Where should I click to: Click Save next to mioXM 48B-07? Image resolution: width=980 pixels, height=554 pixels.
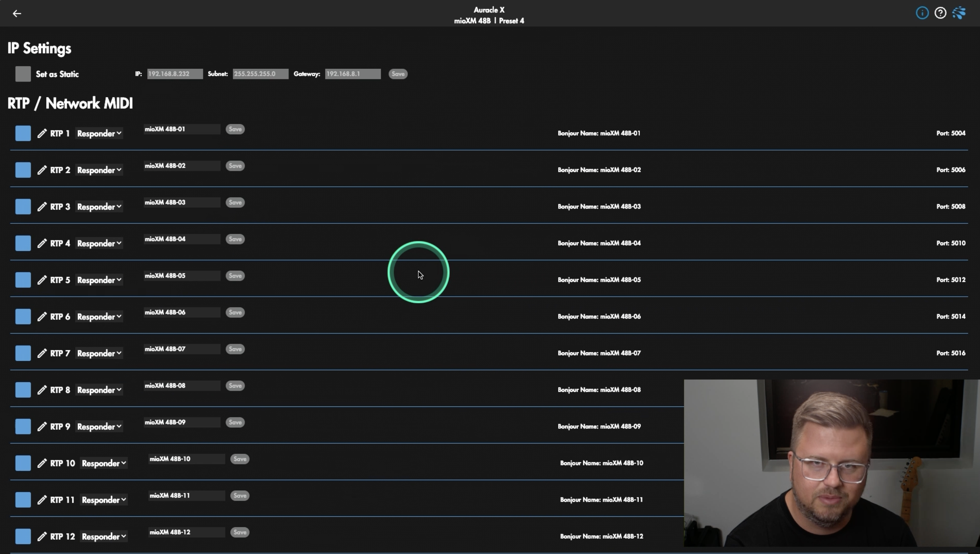coord(235,349)
